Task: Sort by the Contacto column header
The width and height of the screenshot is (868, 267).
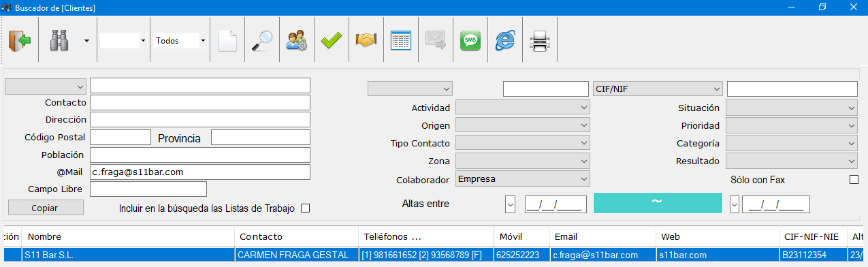Action: click(296, 237)
